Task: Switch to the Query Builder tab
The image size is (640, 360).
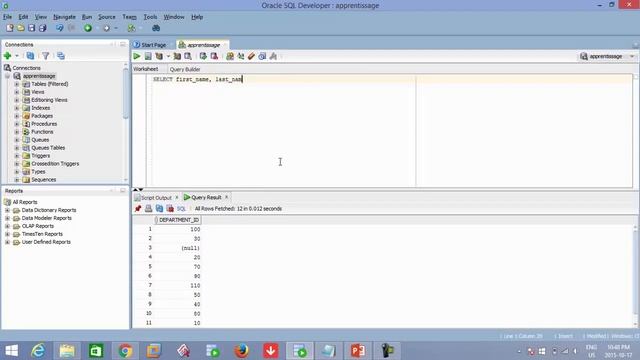Action: click(184, 69)
